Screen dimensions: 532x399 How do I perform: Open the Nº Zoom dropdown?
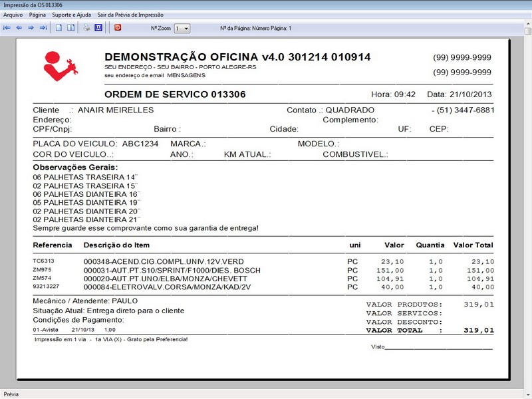(x=182, y=29)
